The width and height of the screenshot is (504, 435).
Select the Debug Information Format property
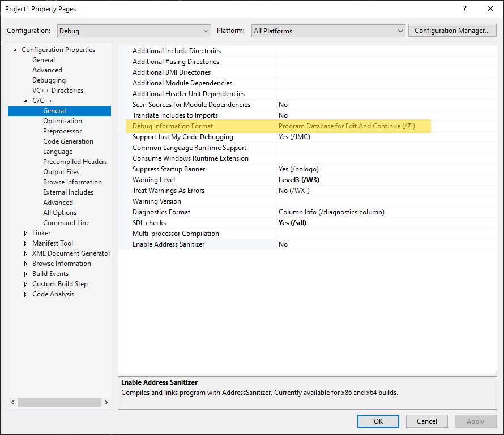173,126
